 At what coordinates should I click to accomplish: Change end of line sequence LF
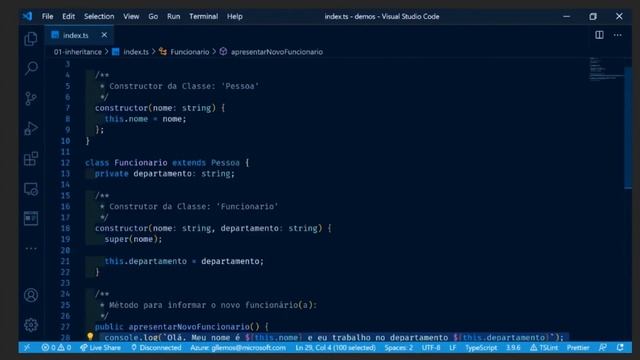click(453, 348)
